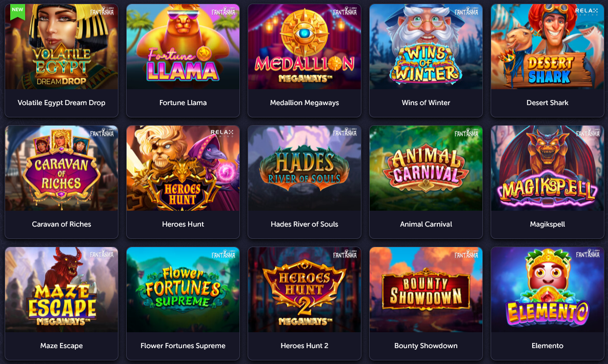608x364 pixels.
Task: Click the Bounty Showdown game thumbnail
Action: pos(426,290)
